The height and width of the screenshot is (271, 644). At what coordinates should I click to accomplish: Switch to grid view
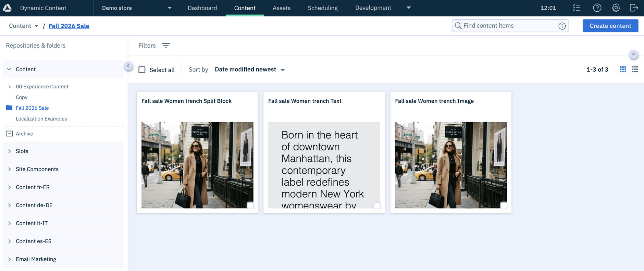point(623,70)
